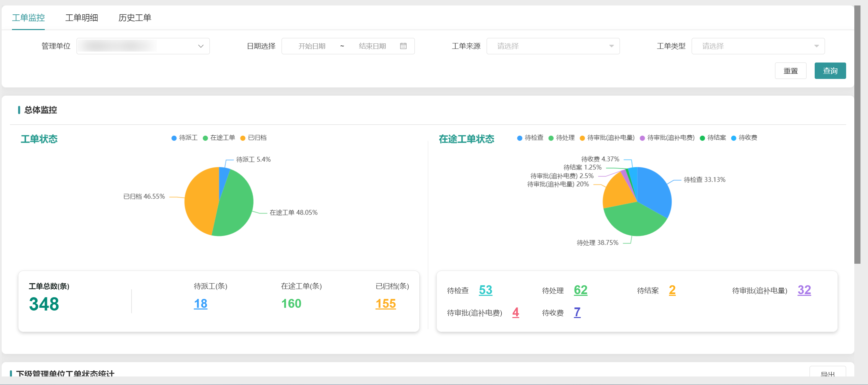
Task: Open the 待审批(追补电费) count link 4
Action: (516, 312)
